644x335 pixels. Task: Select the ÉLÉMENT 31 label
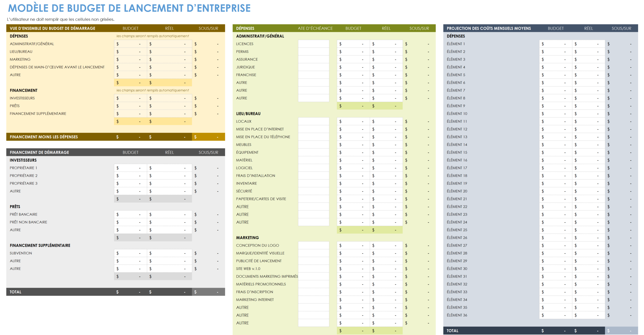457,276
